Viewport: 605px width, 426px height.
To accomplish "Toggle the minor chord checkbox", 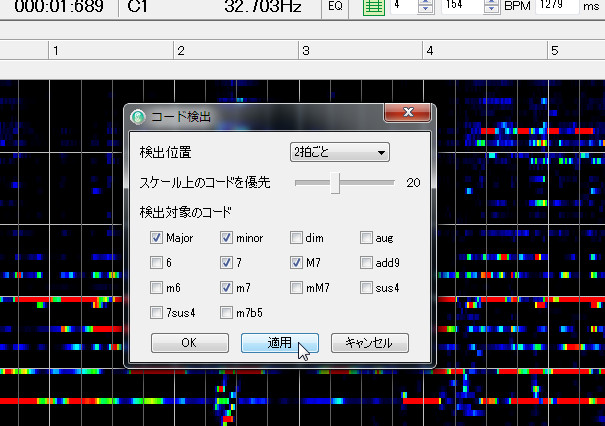I will [226, 238].
